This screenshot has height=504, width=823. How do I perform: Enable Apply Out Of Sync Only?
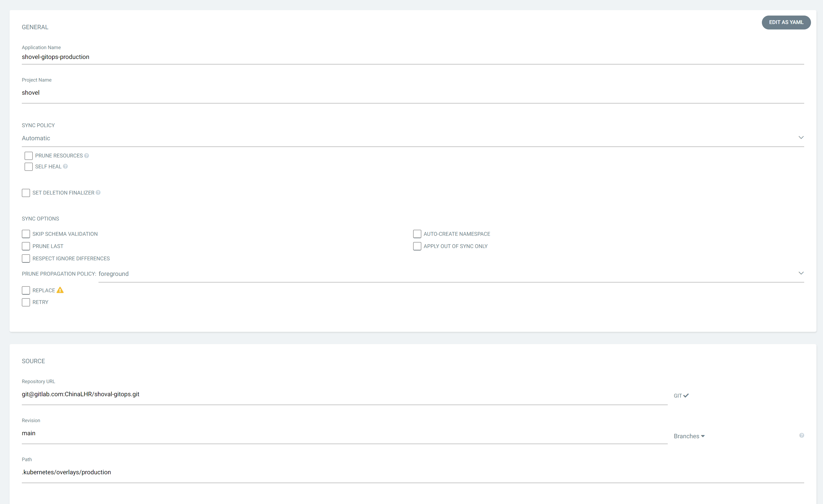tap(417, 246)
